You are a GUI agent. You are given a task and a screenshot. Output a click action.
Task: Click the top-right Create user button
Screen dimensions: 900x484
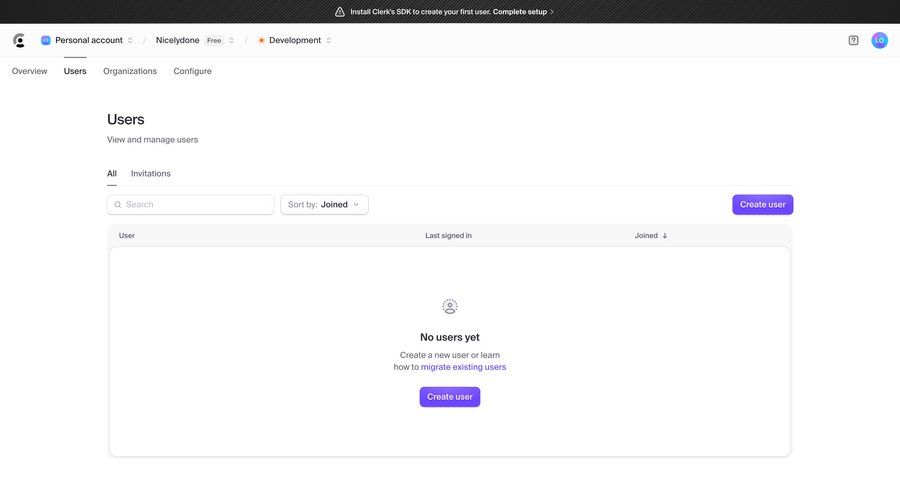(762, 205)
